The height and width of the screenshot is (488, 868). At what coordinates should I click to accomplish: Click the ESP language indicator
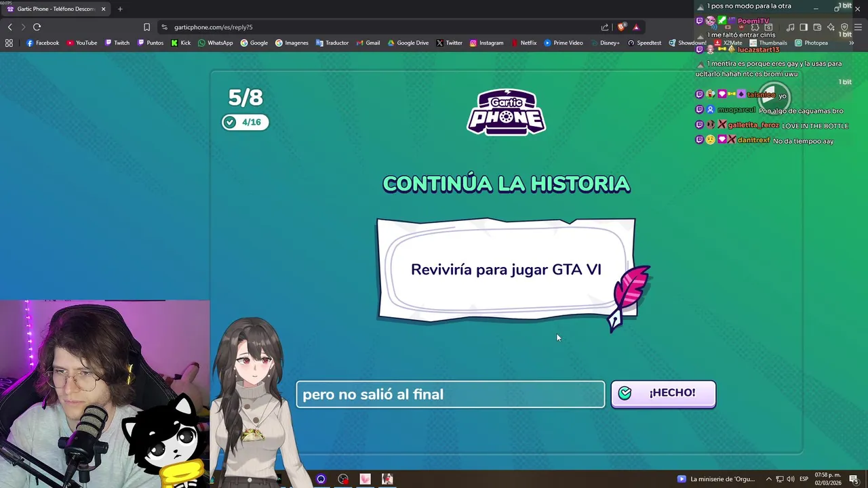(x=804, y=479)
